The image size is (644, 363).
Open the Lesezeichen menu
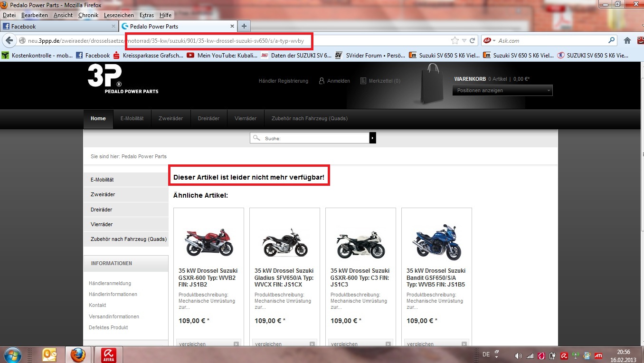119,15
